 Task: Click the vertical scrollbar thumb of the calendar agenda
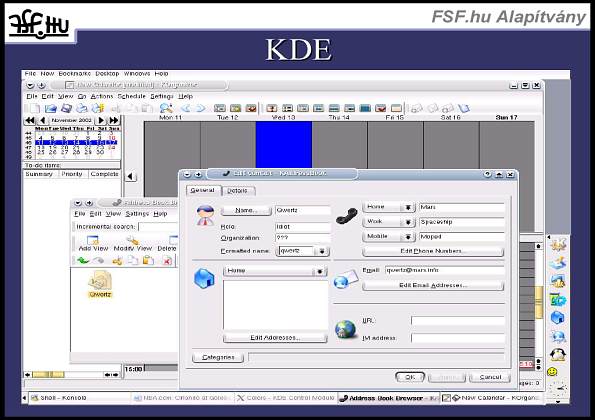(x=539, y=303)
